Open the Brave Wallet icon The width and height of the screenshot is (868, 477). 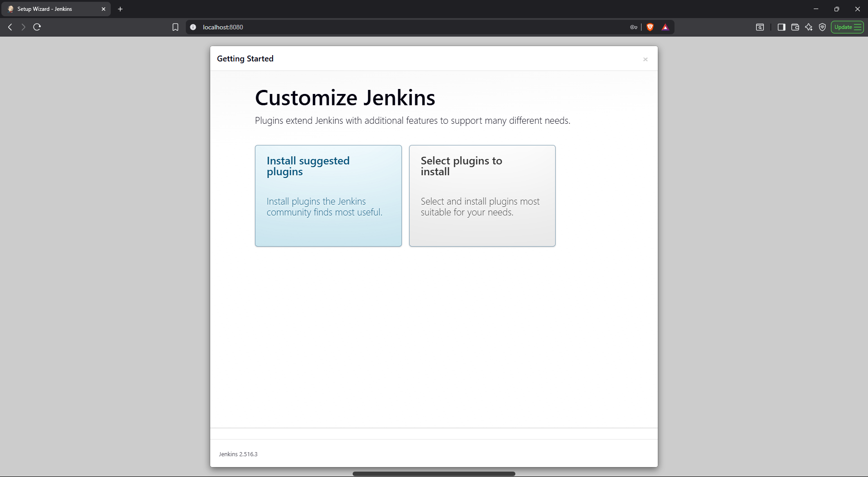click(795, 27)
